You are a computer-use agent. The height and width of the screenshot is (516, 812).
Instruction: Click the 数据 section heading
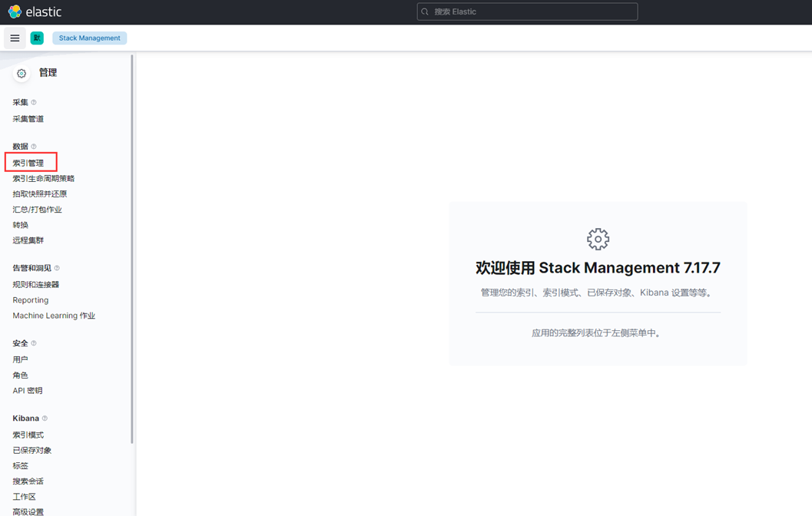click(x=20, y=147)
